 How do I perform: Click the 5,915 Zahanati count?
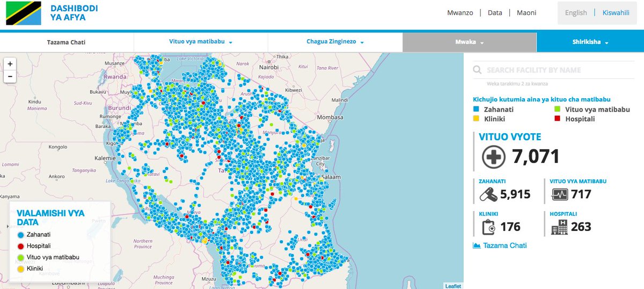click(x=515, y=194)
